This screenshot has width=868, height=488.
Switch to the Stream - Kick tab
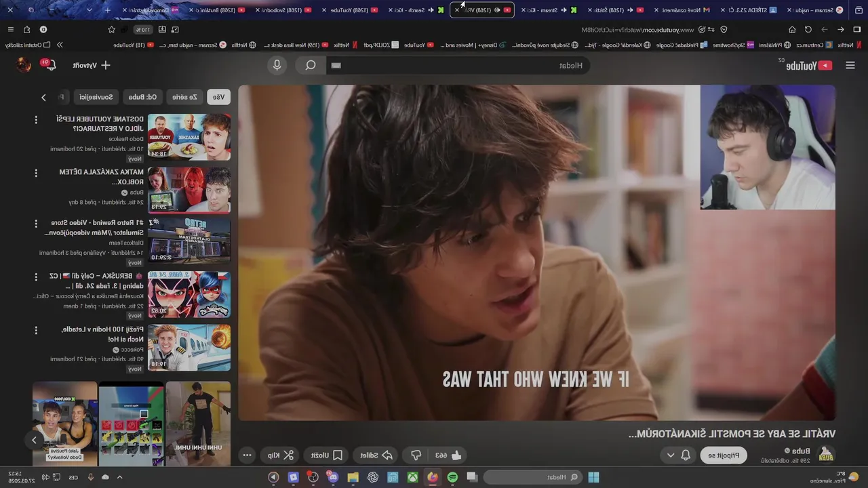point(549,10)
